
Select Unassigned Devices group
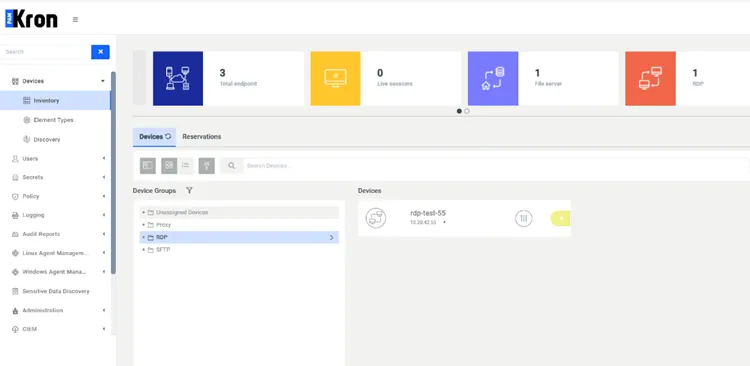[239, 212]
